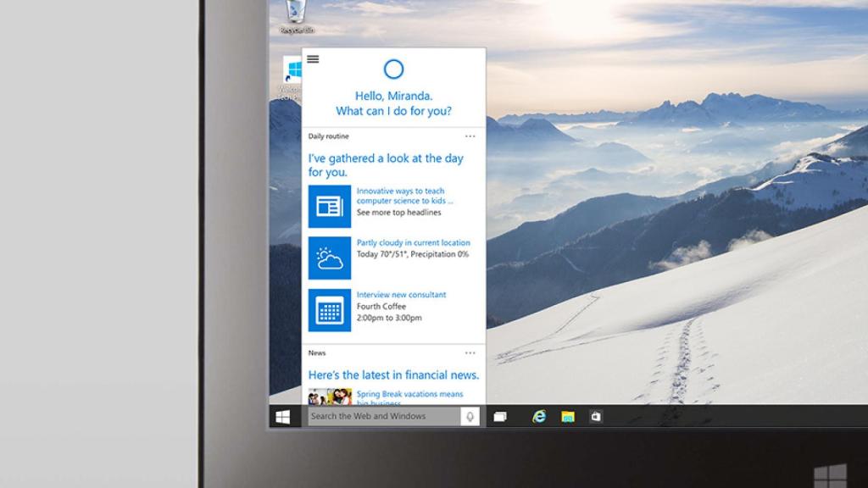Expand more options for financial news
Screen dimensions: 868x488
point(471,352)
